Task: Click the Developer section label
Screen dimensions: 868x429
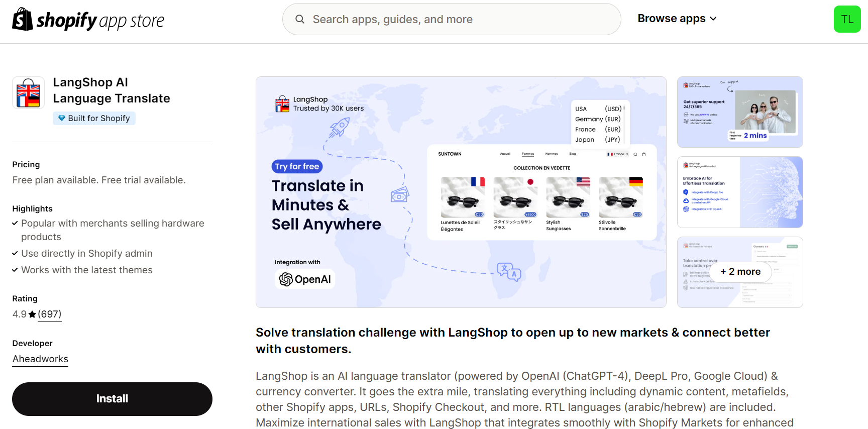Action: coord(33,343)
